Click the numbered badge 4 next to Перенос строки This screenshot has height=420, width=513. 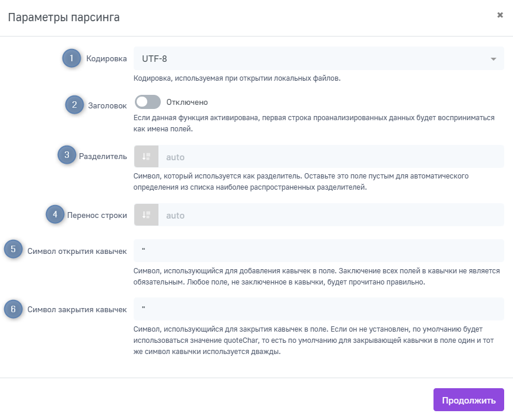point(55,214)
